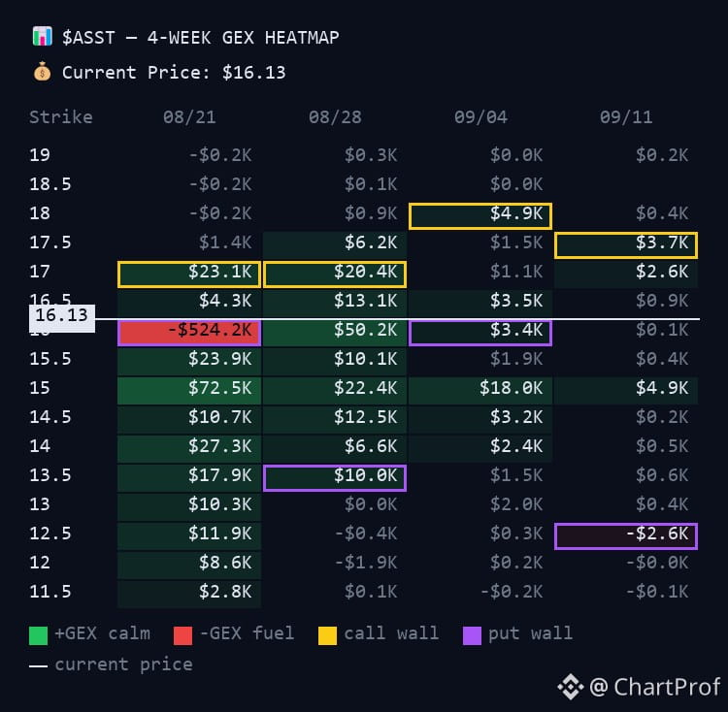Click the $4.9K call wall cell at strike 18
This screenshot has width=728, height=712.
(480, 215)
